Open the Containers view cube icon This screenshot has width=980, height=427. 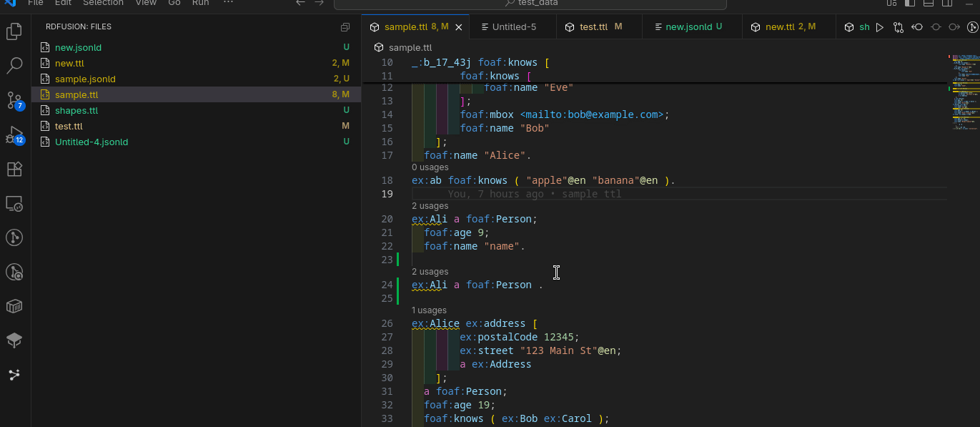[x=14, y=306]
